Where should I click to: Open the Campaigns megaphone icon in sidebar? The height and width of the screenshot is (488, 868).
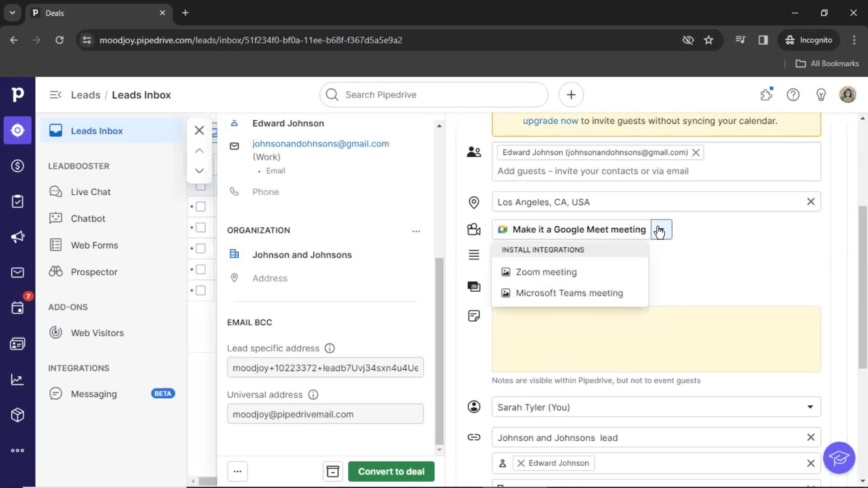18,237
